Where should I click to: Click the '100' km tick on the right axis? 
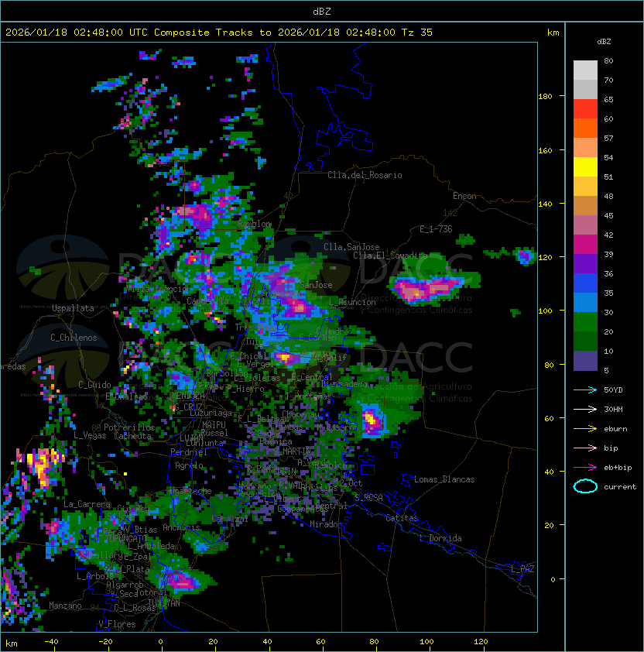pos(545,311)
